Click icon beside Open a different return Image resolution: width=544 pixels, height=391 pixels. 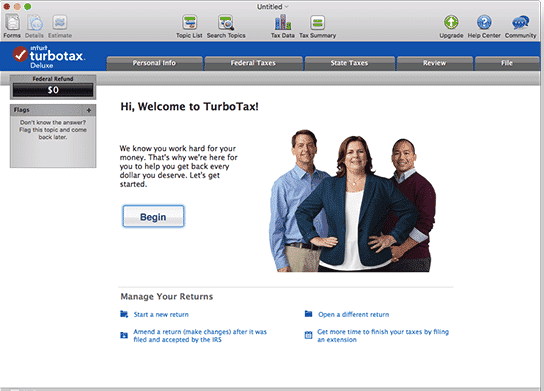(308, 314)
